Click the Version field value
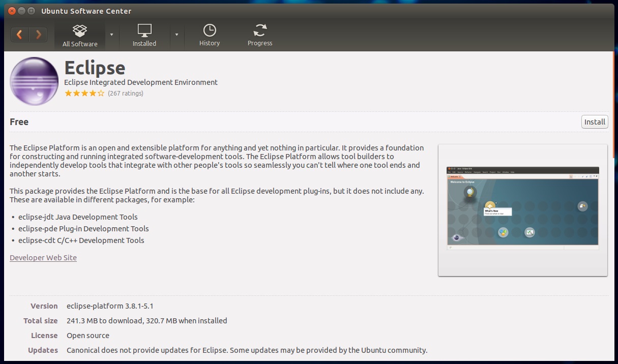This screenshot has width=618, height=364. coord(110,306)
